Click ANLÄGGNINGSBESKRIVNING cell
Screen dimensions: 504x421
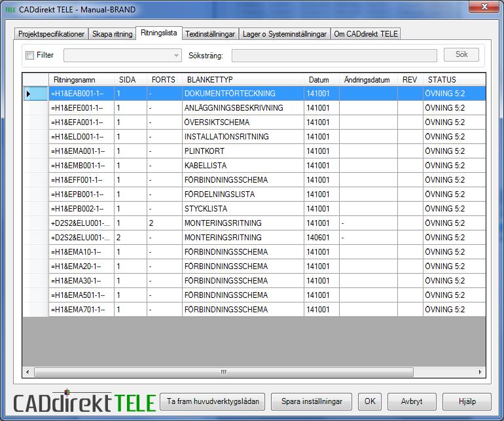tap(243, 108)
